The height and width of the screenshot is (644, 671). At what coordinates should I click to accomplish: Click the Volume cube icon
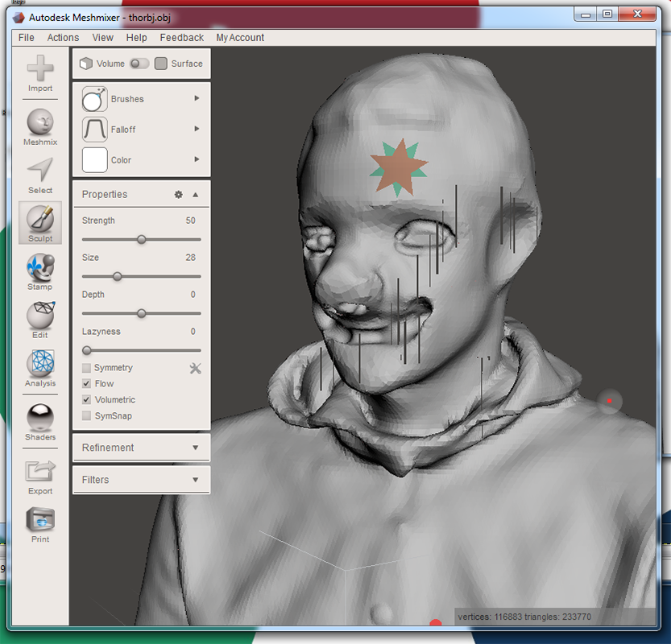pyautogui.click(x=86, y=64)
